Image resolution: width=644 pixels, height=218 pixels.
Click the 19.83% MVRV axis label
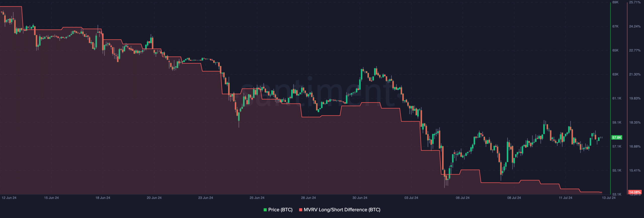tap(635, 98)
